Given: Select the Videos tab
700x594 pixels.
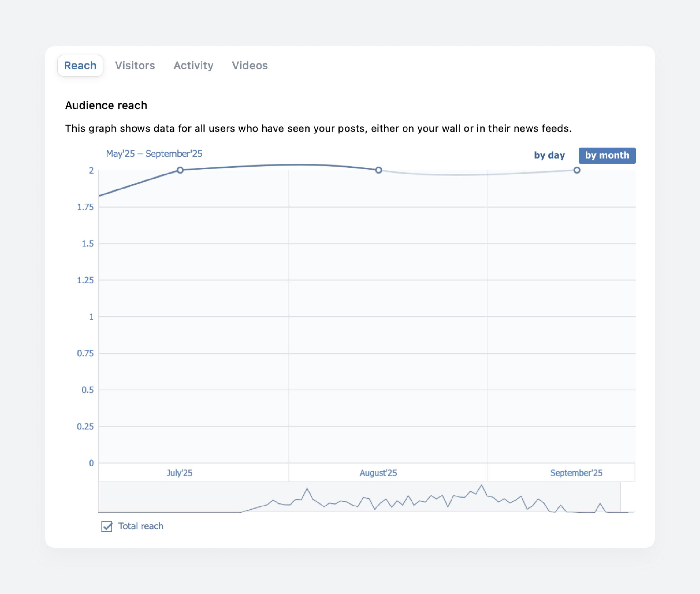Looking at the screenshot, I should point(250,65).
